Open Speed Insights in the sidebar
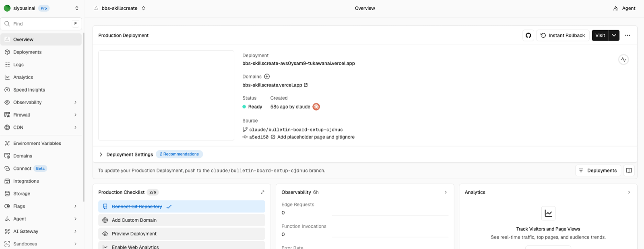The height and width of the screenshot is (249, 644). [x=41, y=90]
